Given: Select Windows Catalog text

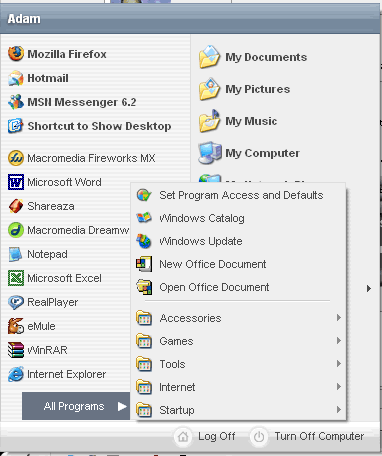Looking at the screenshot, I should 202,218.
